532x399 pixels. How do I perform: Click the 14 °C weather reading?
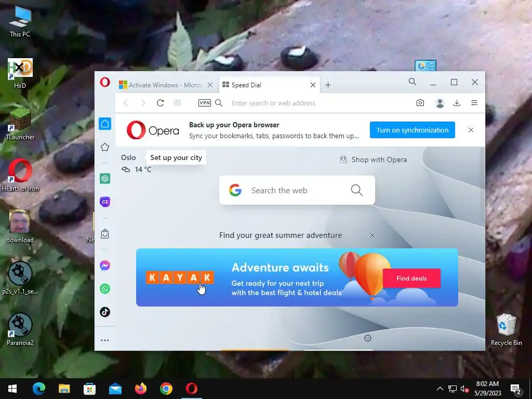pos(143,169)
